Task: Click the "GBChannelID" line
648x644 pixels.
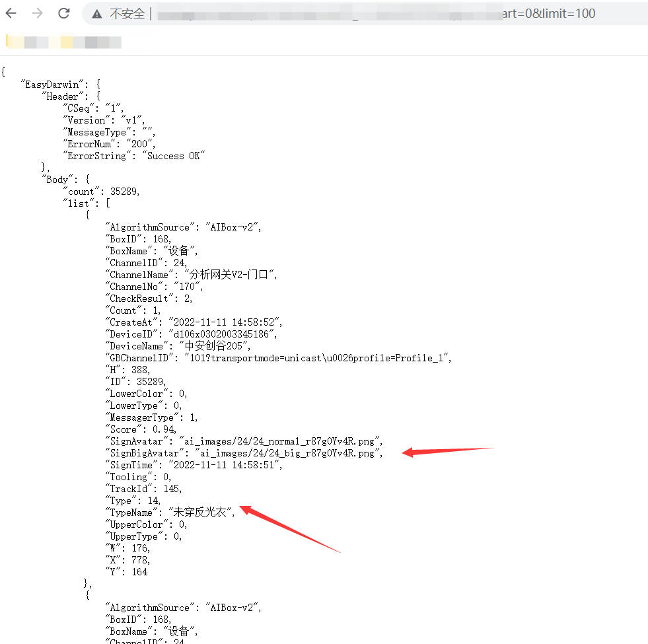Action: 278,358
